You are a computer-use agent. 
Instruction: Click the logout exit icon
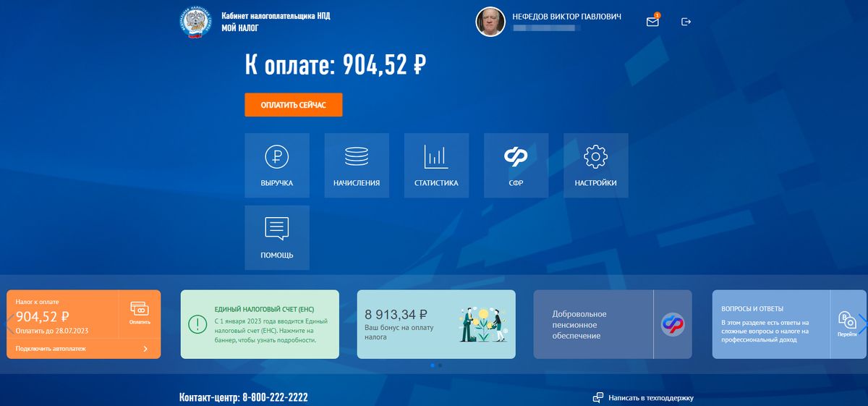click(686, 22)
